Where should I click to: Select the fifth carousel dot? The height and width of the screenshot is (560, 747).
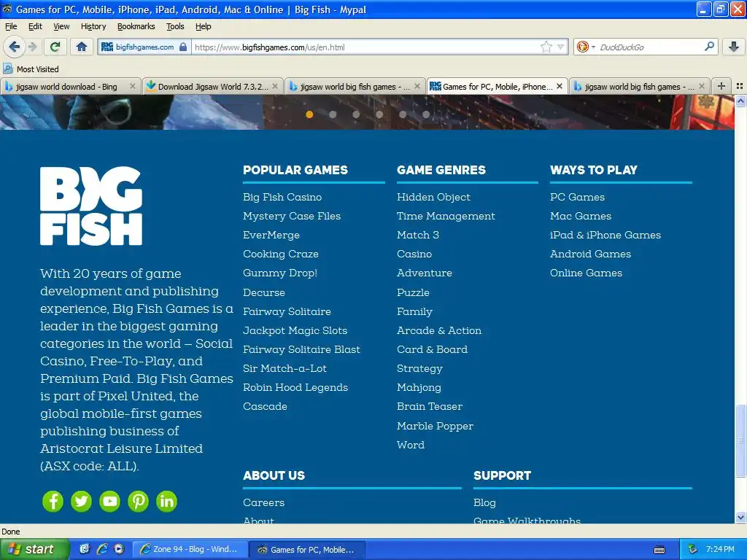pyautogui.click(x=403, y=114)
